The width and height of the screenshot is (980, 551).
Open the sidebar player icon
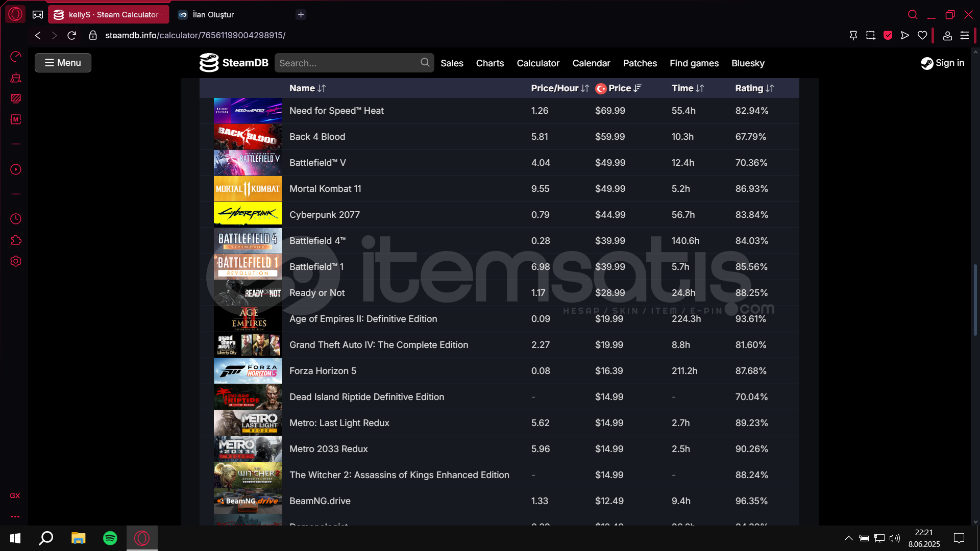tap(16, 169)
